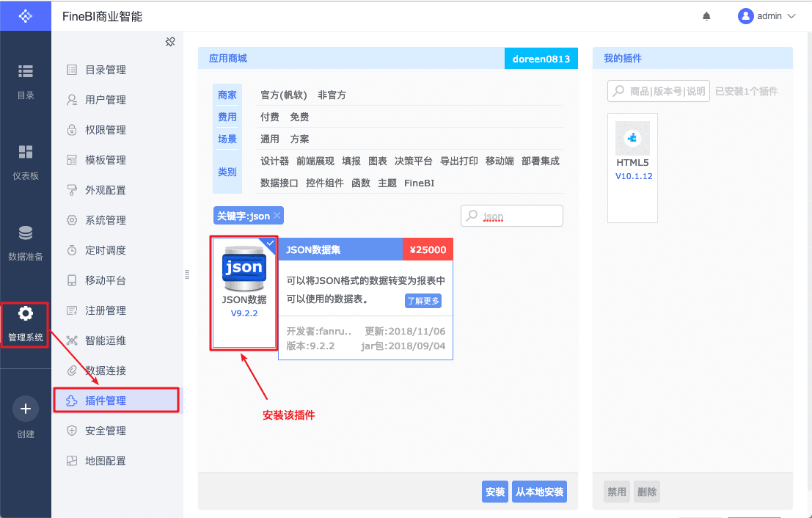Viewport: 812px width, 518px height.
Task: Filter category by 导出打印
Action: [459, 161]
